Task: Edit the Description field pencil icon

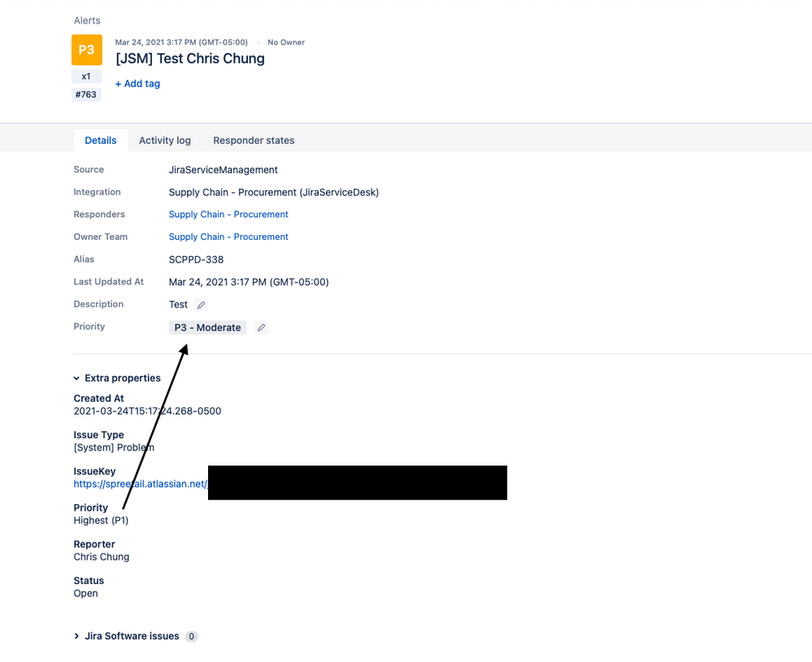Action: coord(202,305)
